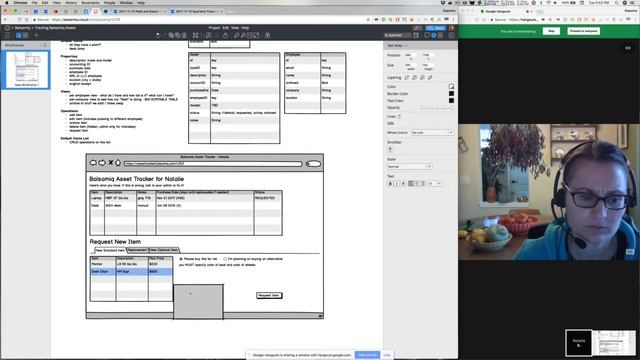Select the New Optional Item tab

(x=164, y=250)
